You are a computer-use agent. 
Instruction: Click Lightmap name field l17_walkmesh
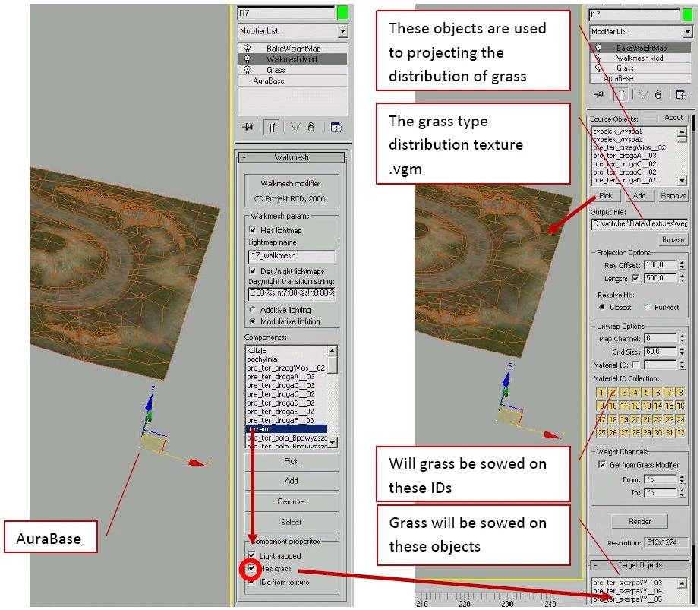291,256
